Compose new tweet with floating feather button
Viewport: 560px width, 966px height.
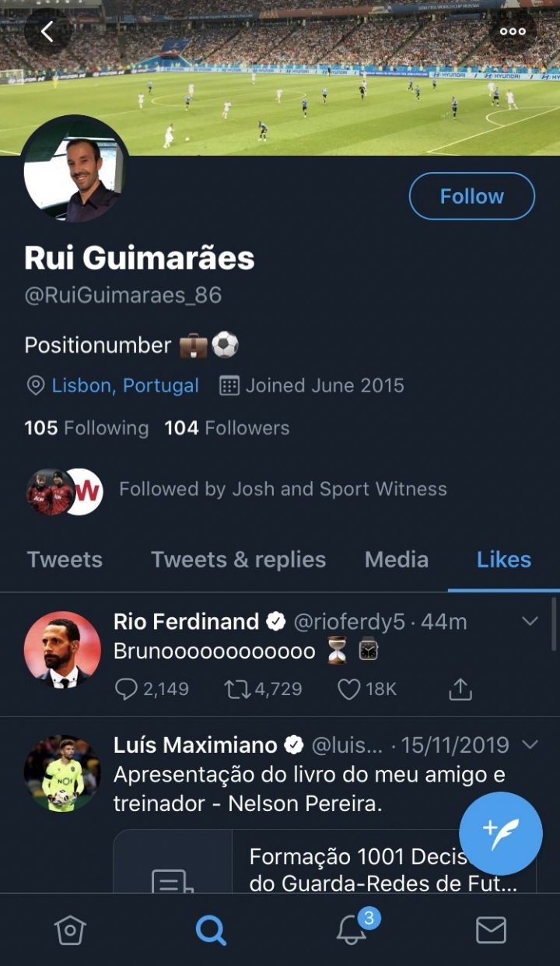500,834
